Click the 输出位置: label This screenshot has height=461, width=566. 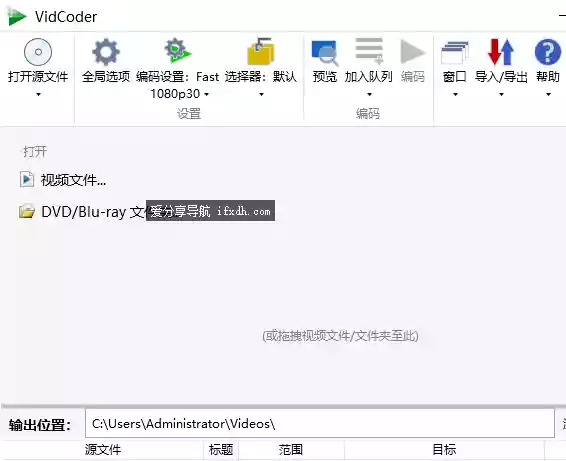40,425
